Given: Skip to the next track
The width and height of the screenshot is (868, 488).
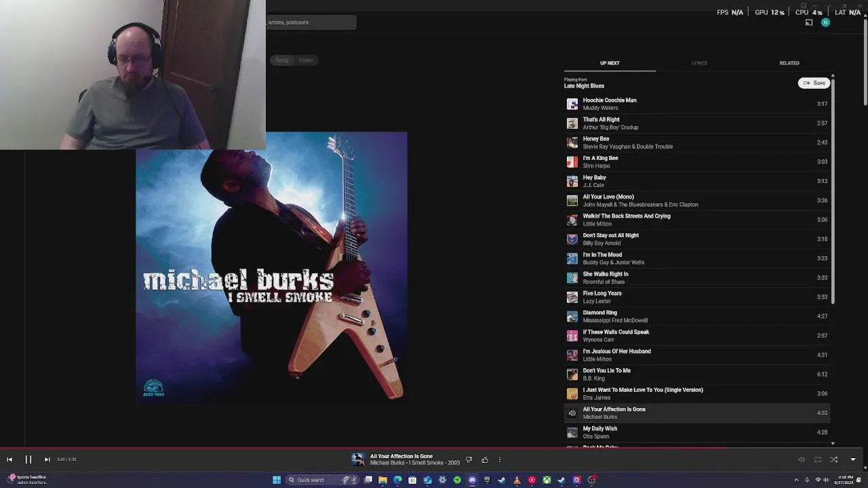Looking at the screenshot, I should pyautogui.click(x=47, y=460).
